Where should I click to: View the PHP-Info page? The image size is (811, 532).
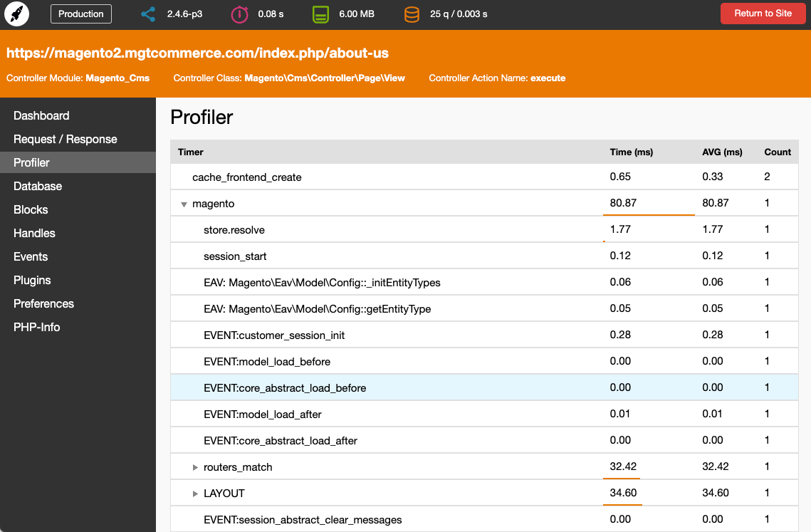(x=36, y=327)
